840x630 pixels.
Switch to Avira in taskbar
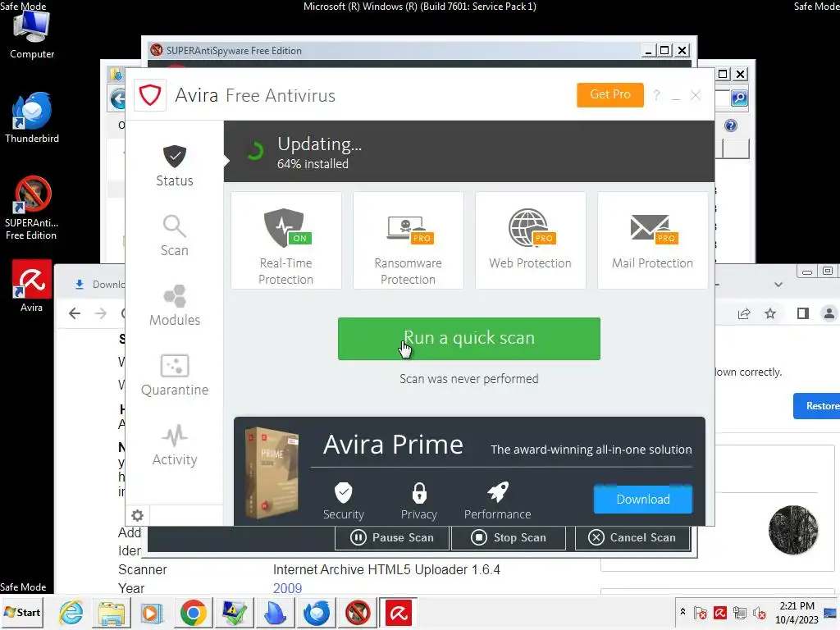[399, 613]
